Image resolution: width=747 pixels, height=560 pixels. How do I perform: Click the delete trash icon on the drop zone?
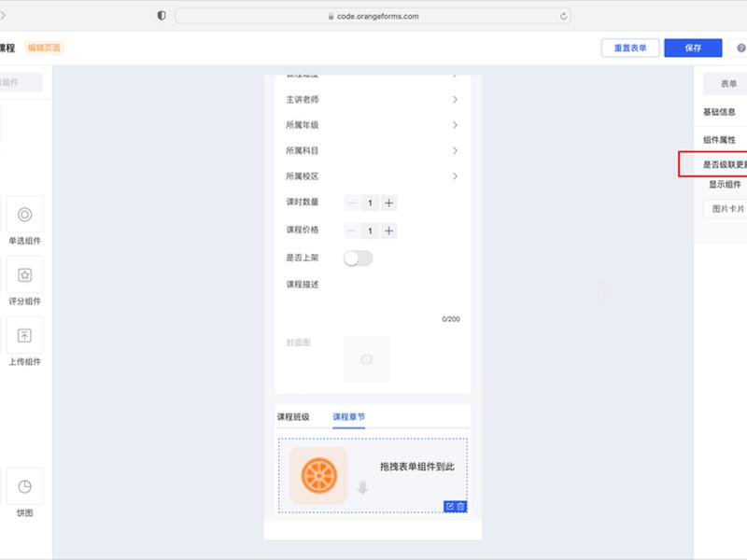coord(460,507)
